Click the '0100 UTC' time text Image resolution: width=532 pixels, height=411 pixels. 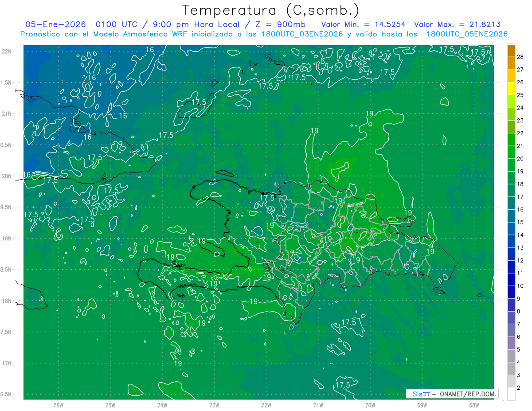[x=117, y=24]
